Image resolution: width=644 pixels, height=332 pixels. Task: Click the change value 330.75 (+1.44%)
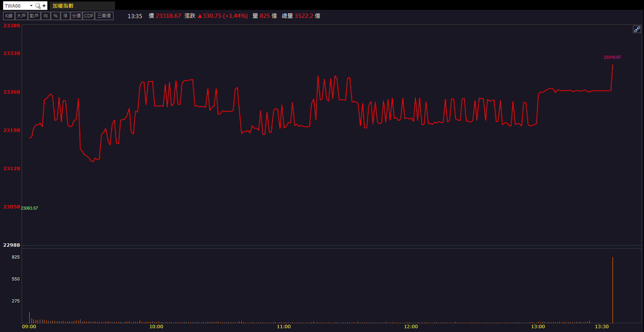[223, 16]
